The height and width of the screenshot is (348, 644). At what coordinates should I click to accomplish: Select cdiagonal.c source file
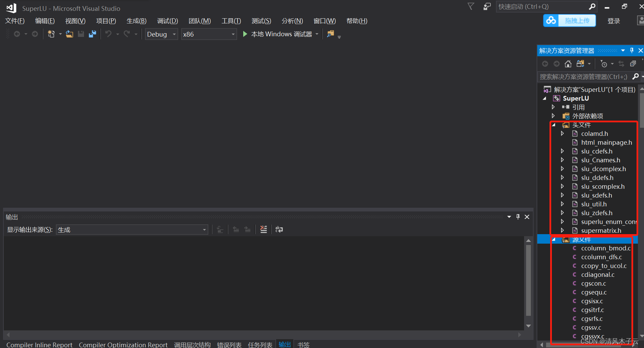(x=598, y=274)
